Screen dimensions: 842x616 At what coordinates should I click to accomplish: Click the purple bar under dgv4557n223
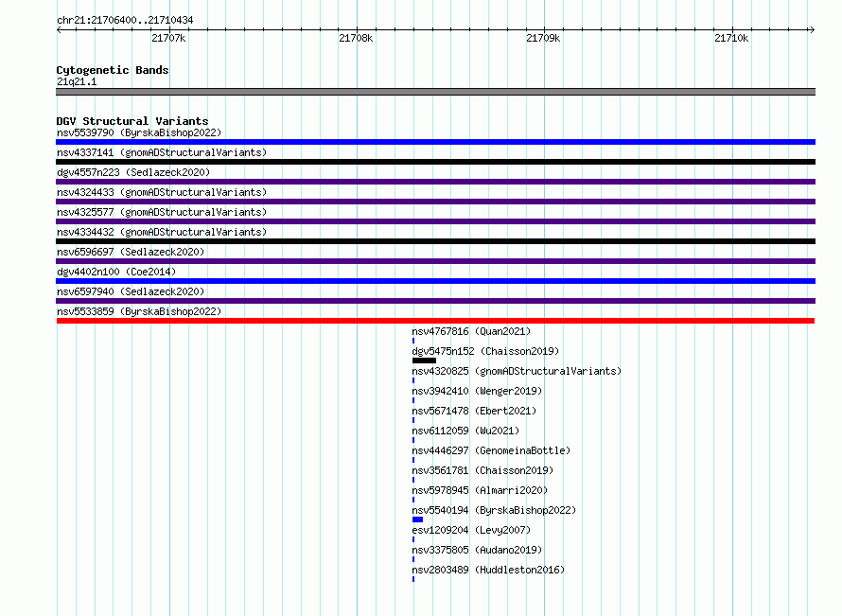[435, 182]
